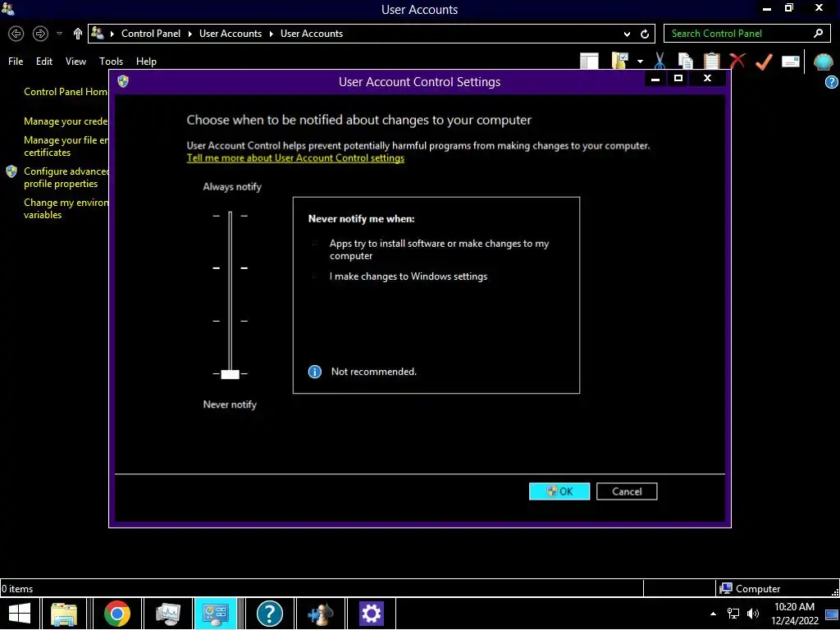Close the User Account Control Settings dialog

point(707,79)
